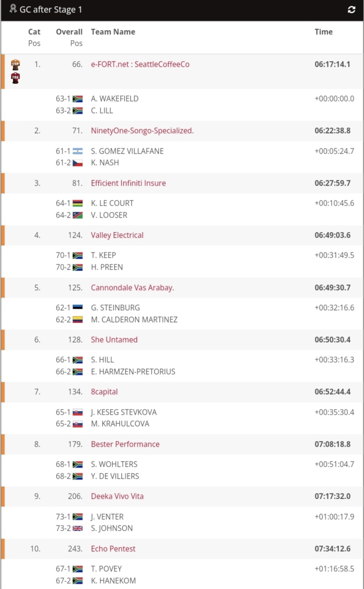364x589 pixels.
Task: Select Bester Performance team name
Action: [x=125, y=444]
